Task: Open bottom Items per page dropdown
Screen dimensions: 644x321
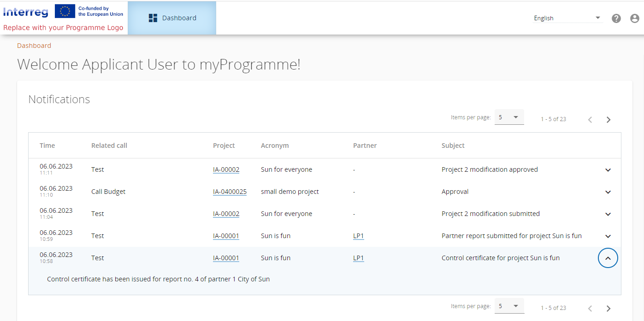Action: [x=509, y=306]
